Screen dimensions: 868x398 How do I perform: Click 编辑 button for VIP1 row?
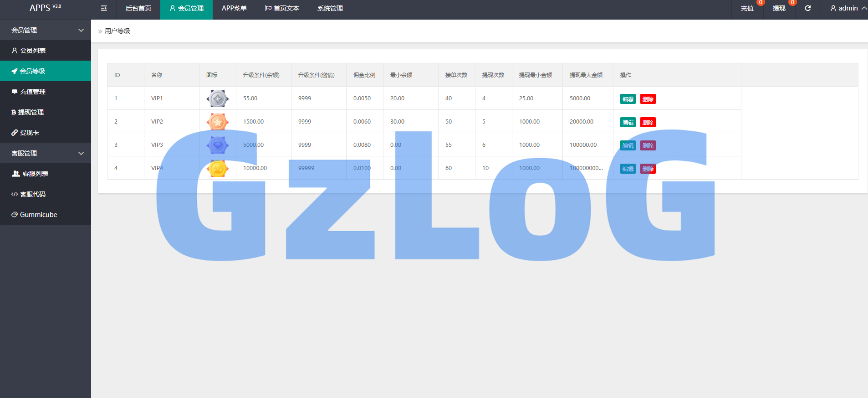628,99
